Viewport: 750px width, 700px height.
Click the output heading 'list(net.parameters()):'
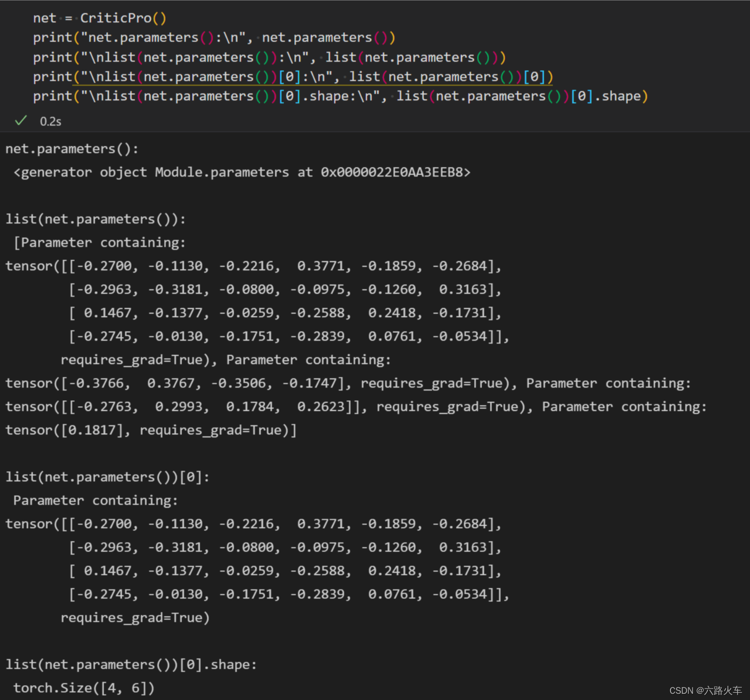pos(95,219)
